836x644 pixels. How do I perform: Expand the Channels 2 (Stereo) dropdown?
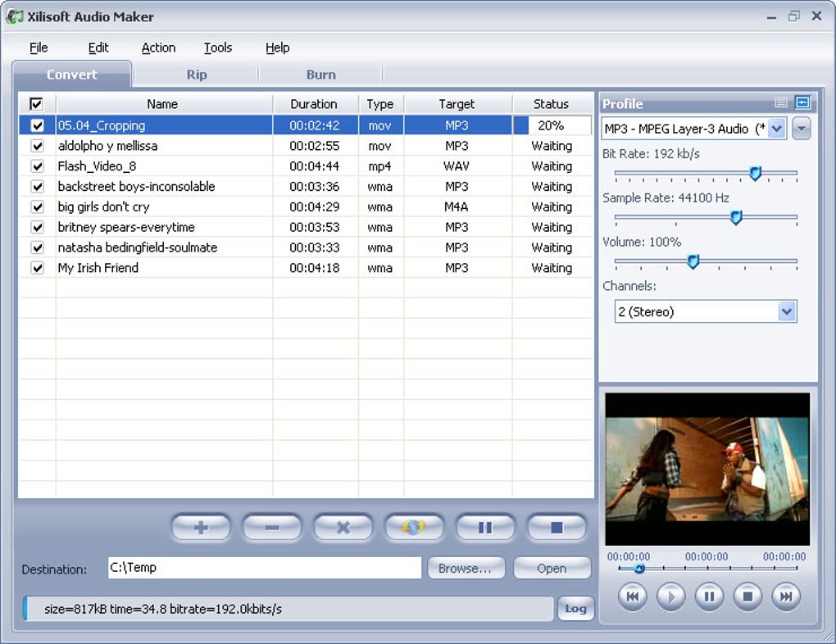click(787, 312)
